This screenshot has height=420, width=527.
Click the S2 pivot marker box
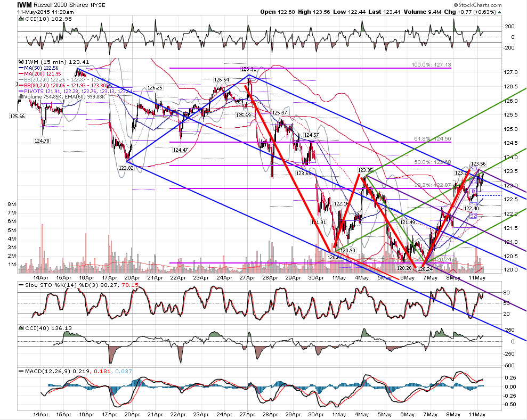pyautogui.click(x=473, y=216)
